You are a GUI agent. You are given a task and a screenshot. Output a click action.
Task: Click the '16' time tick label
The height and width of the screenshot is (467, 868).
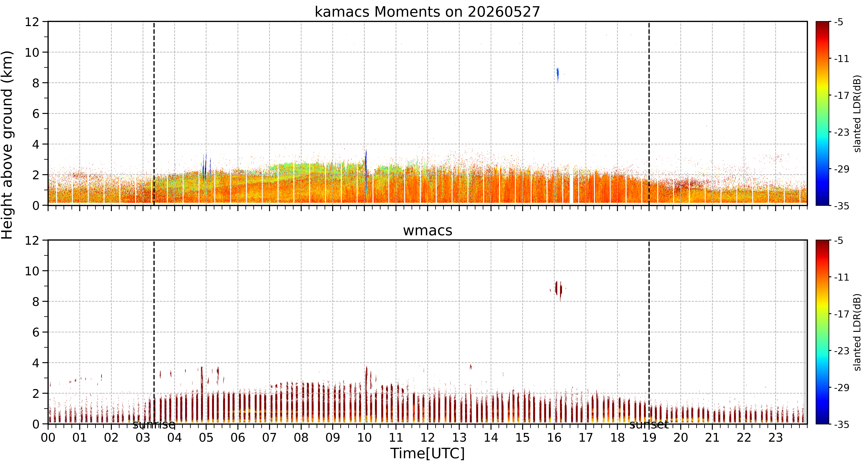[554, 438]
